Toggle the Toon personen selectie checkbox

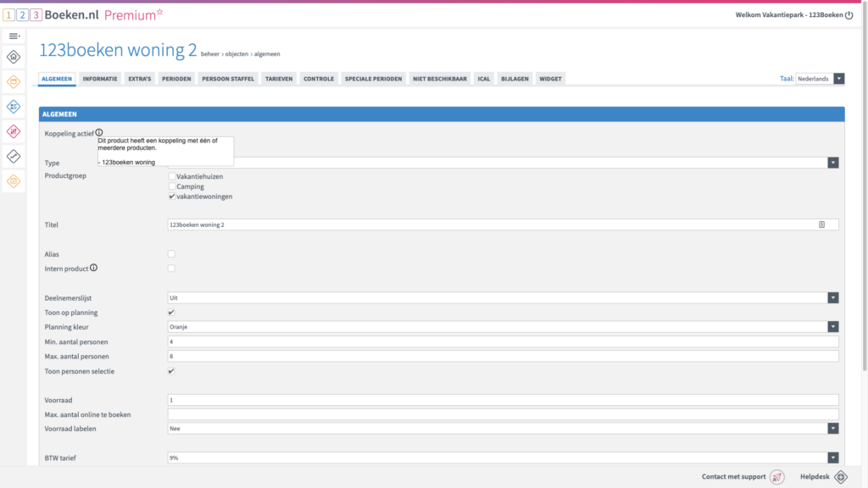[x=171, y=371]
